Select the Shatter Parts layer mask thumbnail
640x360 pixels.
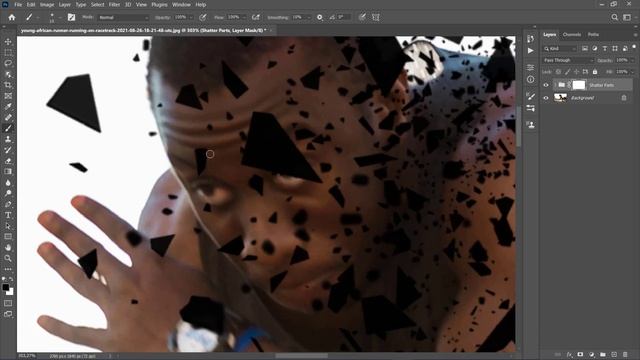pos(579,85)
